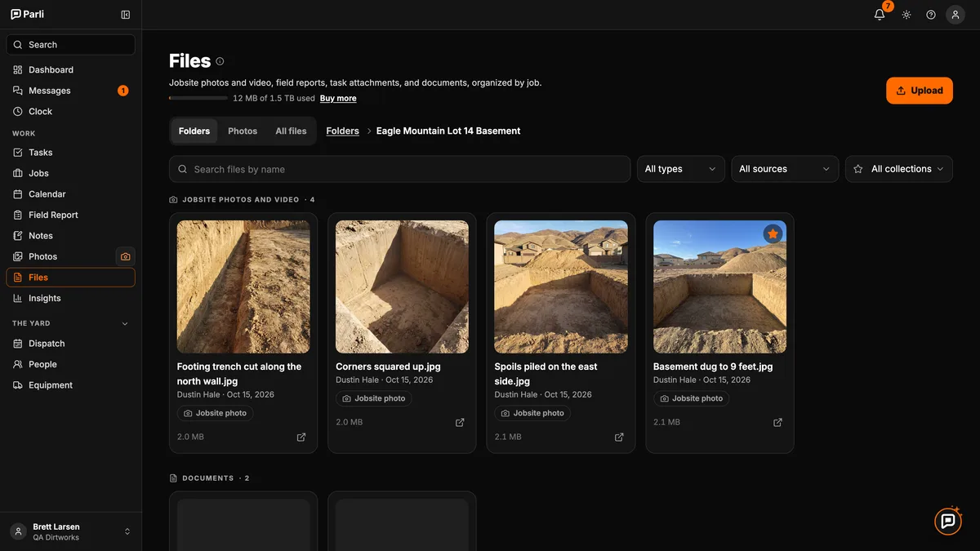
Task: Unstar the Basement dug to 9 feet photo
Action: pyautogui.click(x=773, y=234)
